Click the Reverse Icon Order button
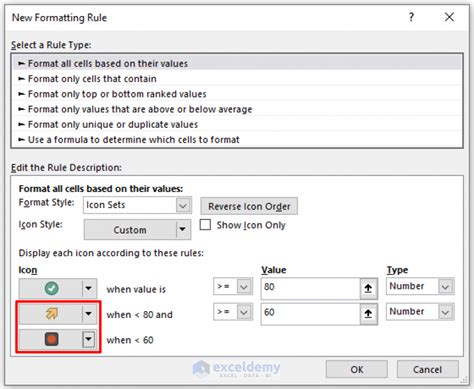Viewport: 474px width, 389px height. [x=249, y=206]
